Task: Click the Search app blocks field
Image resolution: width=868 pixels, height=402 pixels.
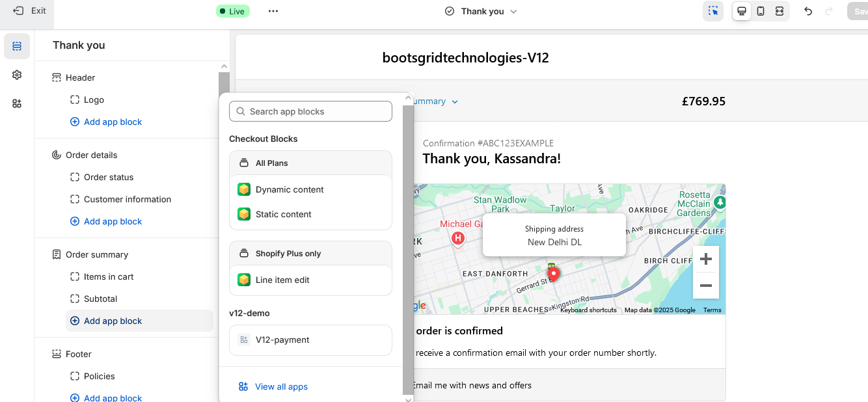Action: click(310, 111)
